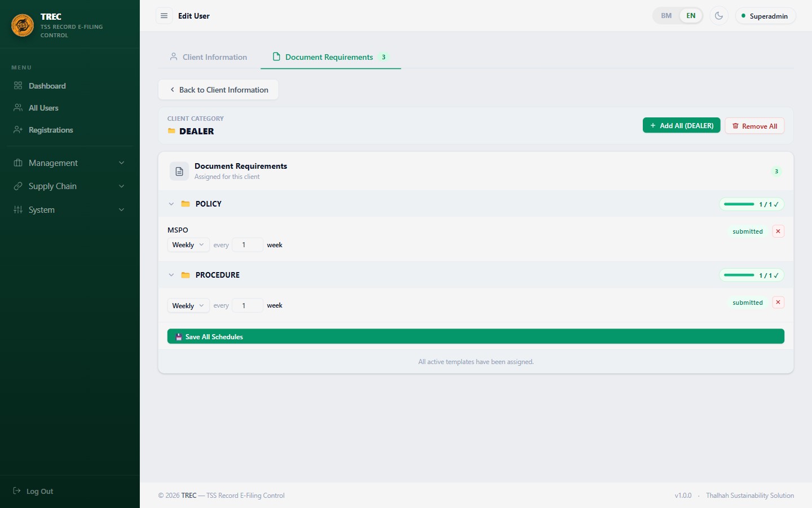Remove the PROCEDURE document with red X
The height and width of the screenshot is (508, 812).
click(x=778, y=303)
